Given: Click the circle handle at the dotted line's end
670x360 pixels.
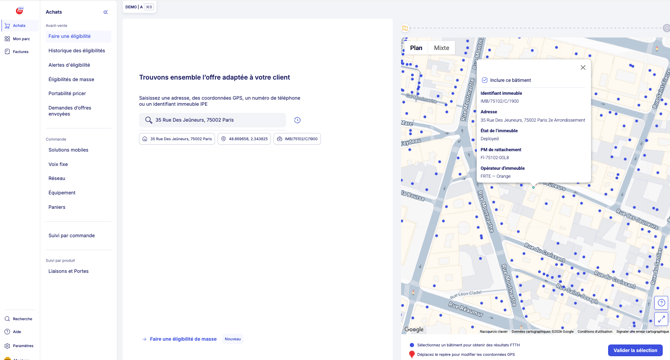Looking at the screenshot, I should [666, 28].
